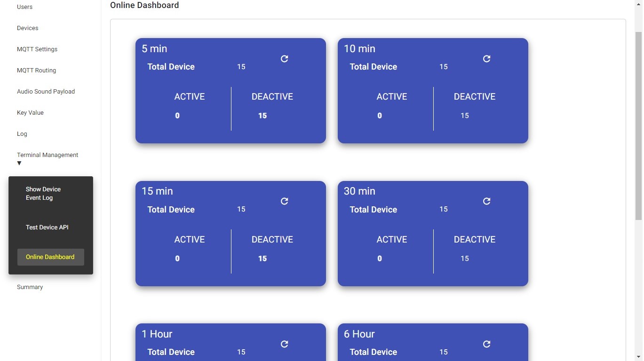The image size is (644, 361).
Task: Refresh the 5 min device card
Action: click(x=284, y=59)
